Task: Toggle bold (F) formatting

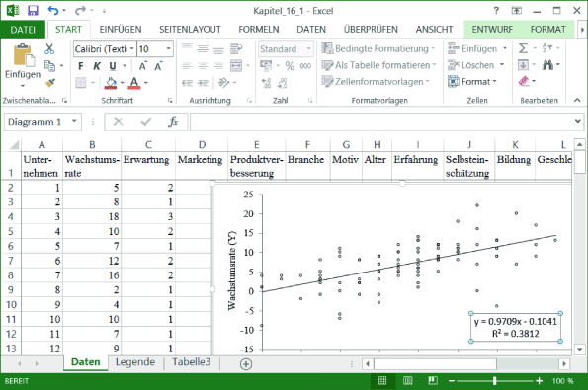Action: coord(81,66)
